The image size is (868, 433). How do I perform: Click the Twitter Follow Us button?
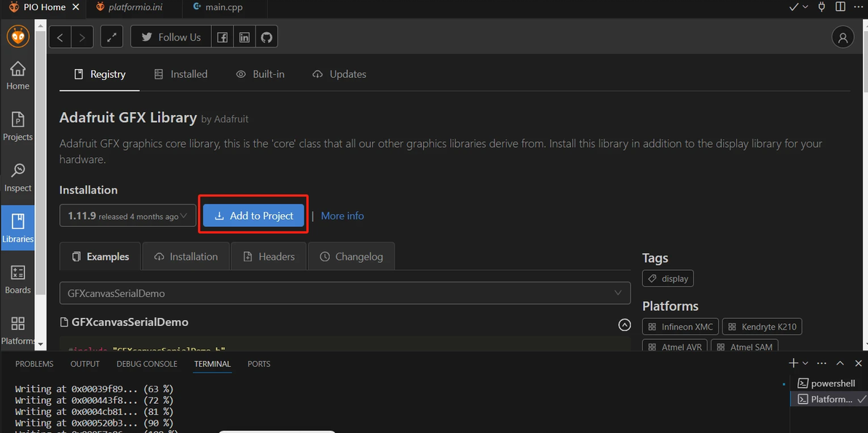pyautogui.click(x=170, y=37)
